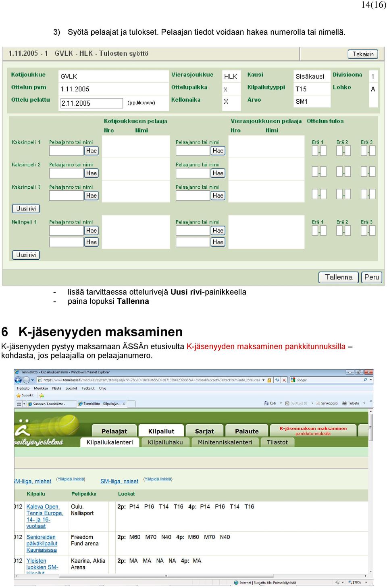Click the vertical scrollbar of the web page
This screenshot has height=588, width=387.
point(371,492)
